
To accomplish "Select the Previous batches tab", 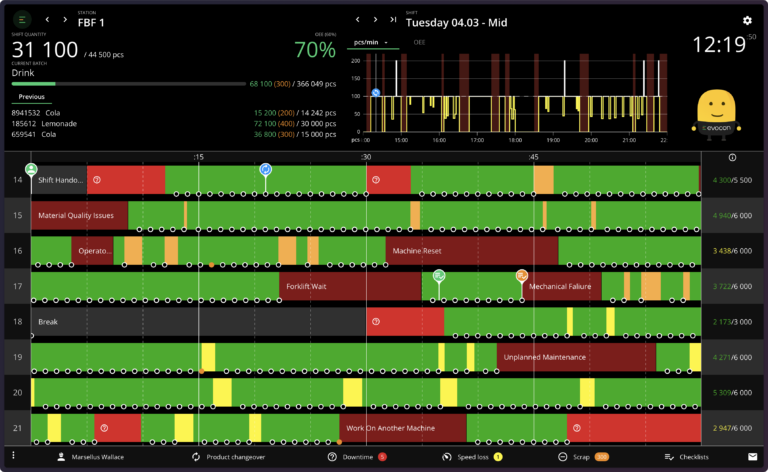I will 31,97.
